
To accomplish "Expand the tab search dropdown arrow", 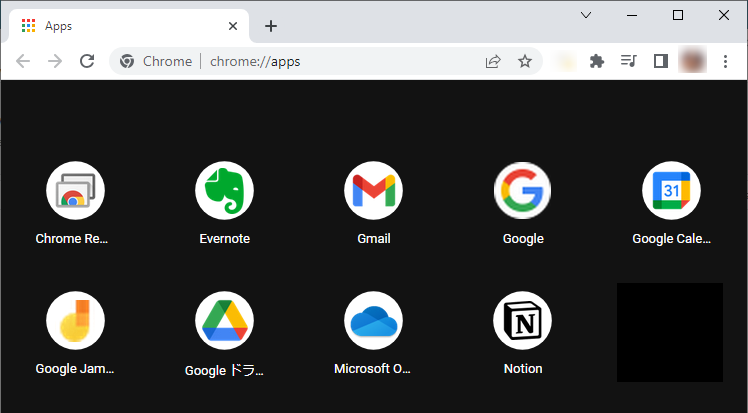I will [x=586, y=15].
